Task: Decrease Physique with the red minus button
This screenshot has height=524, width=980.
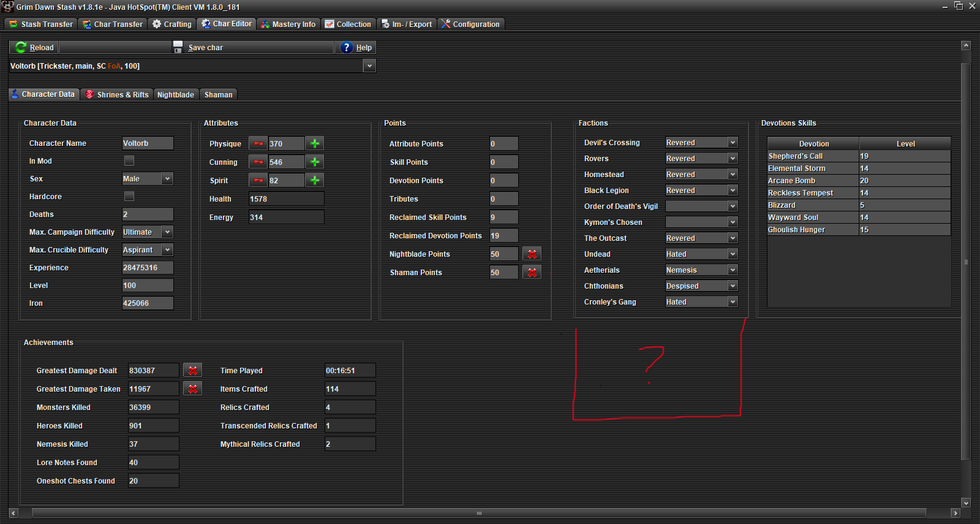Action: 258,143
